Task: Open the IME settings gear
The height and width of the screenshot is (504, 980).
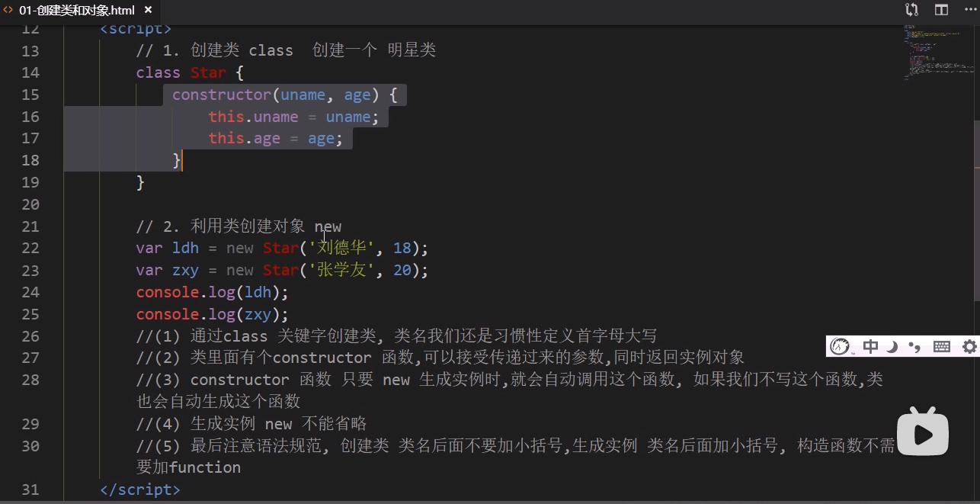Action: click(x=969, y=346)
